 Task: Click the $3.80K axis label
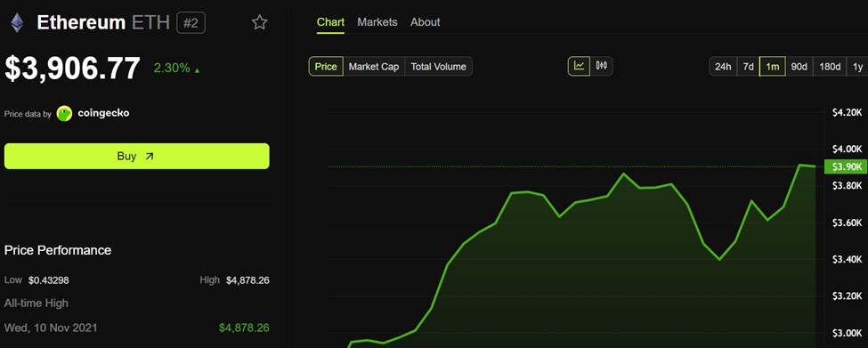pos(847,185)
